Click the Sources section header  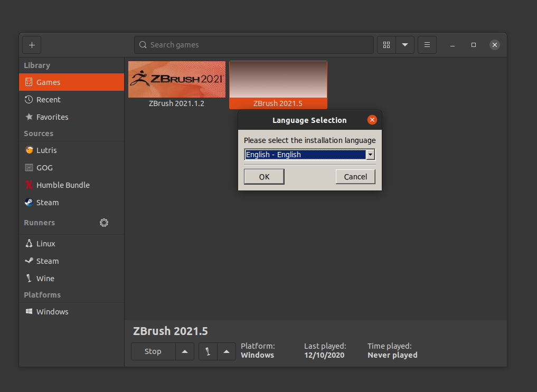click(x=39, y=133)
